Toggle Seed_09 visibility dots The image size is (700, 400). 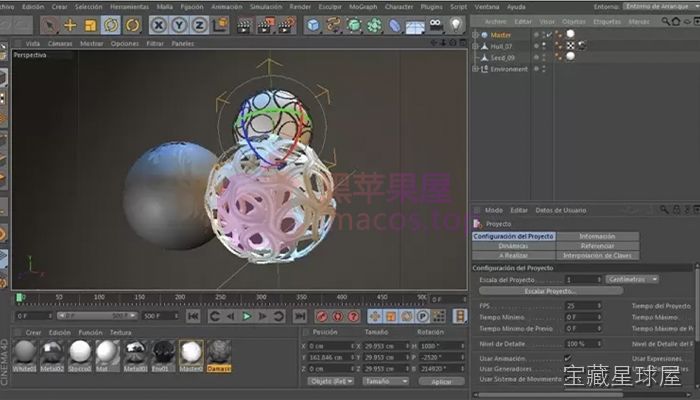click(x=544, y=58)
